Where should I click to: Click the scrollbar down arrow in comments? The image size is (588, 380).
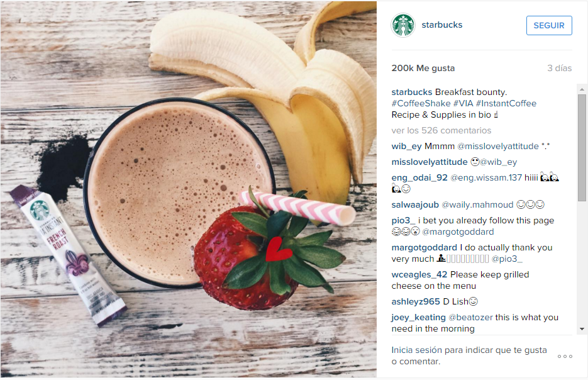pos(582,329)
